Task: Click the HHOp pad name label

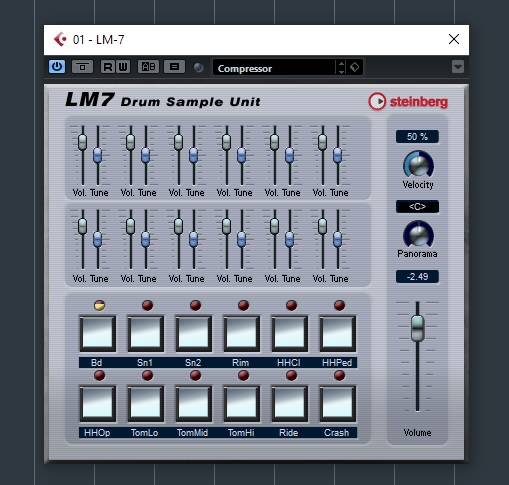Action: click(97, 433)
